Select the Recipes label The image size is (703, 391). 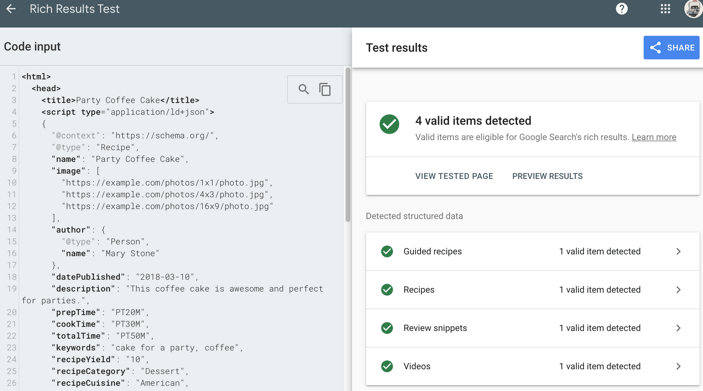pyautogui.click(x=419, y=290)
